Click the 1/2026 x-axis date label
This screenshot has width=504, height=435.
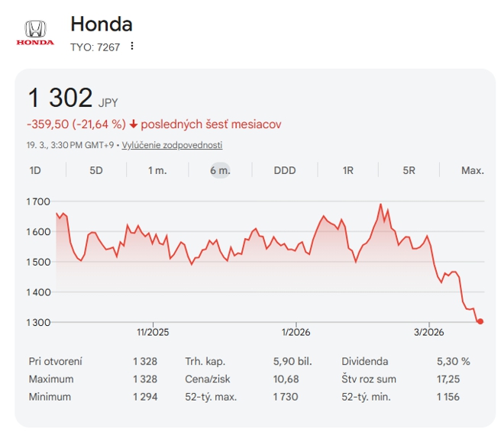point(296,332)
